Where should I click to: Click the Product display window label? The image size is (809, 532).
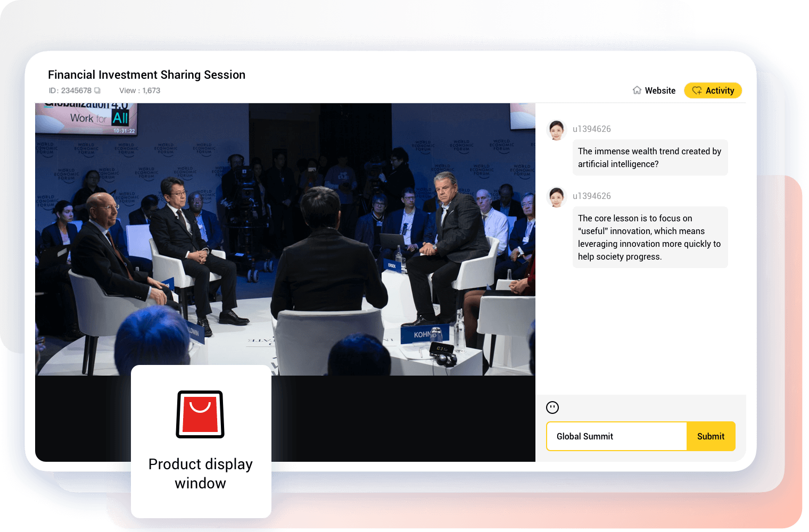pos(201,473)
